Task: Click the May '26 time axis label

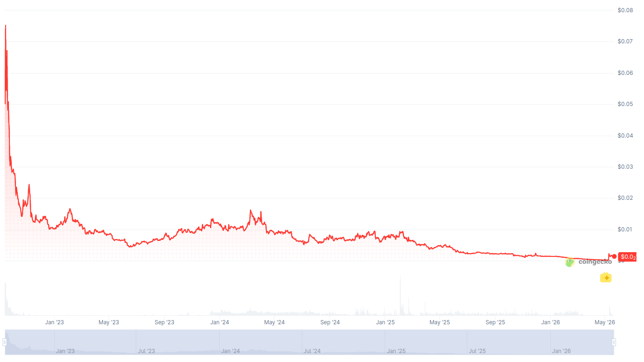Action: (x=605, y=322)
